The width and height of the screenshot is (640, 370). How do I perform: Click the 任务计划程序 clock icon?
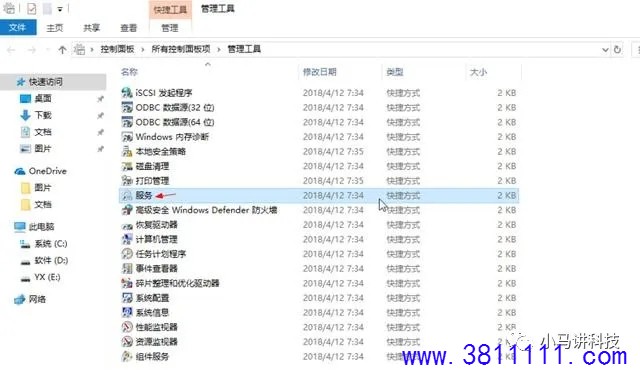tap(127, 254)
